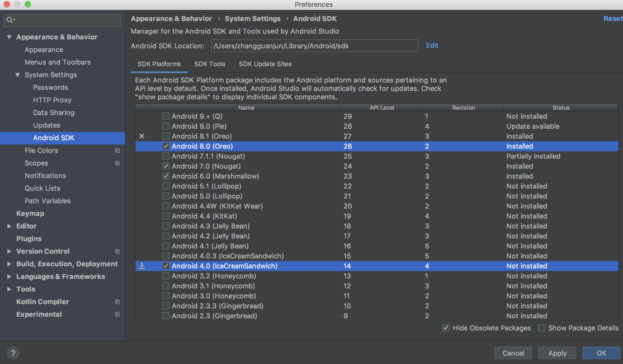Expand Build, Execution, Deployment node

[x=9, y=264]
